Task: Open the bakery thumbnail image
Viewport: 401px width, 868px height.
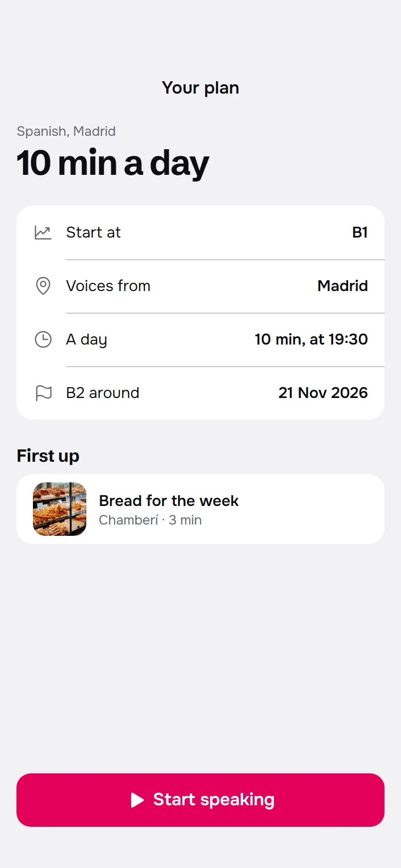Action: click(x=60, y=509)
